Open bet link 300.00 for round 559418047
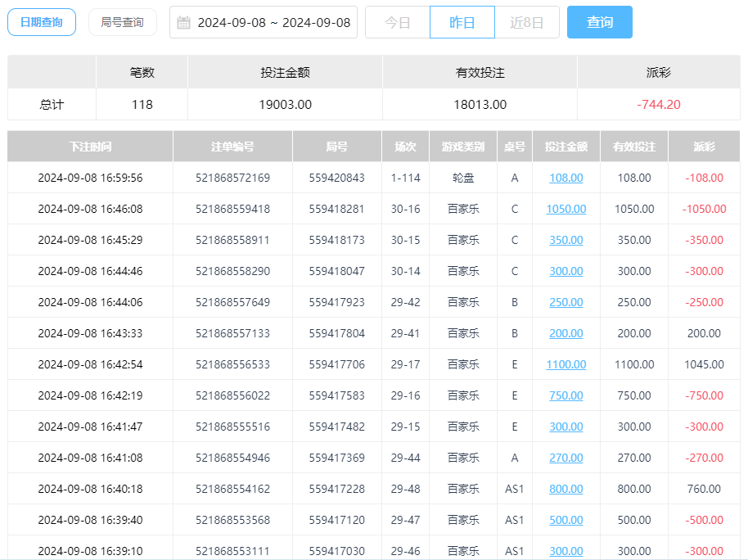This screenshot has width=748, height=560. coord(566,271)
